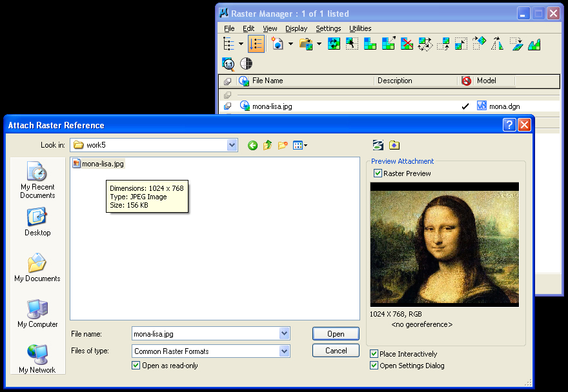Disable the Place Interactively checkbox
This screenshot has height=392, width=568.
coord(374,353)
